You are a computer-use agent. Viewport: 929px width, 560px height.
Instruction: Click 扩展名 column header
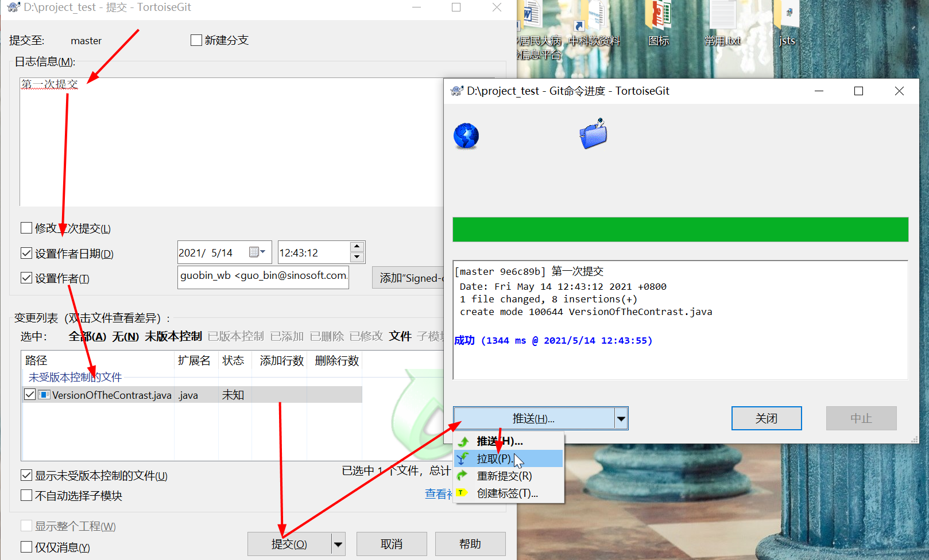point(196,360)
